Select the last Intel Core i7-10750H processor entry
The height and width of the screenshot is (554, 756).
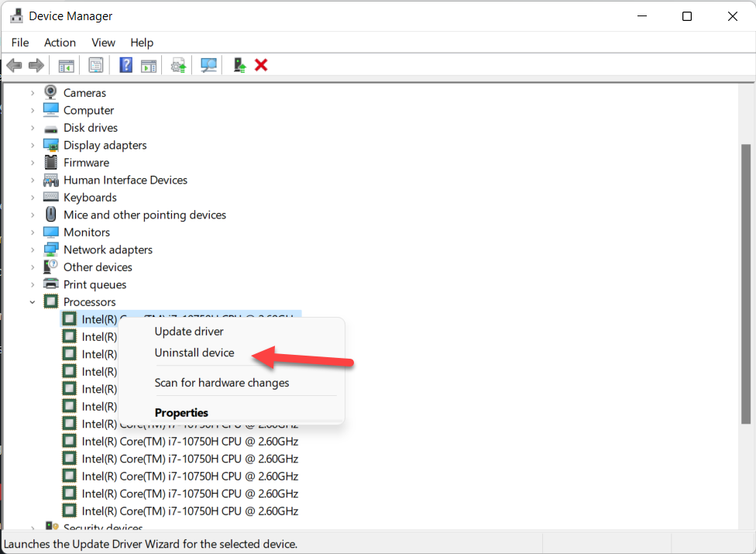pos(190,511)
